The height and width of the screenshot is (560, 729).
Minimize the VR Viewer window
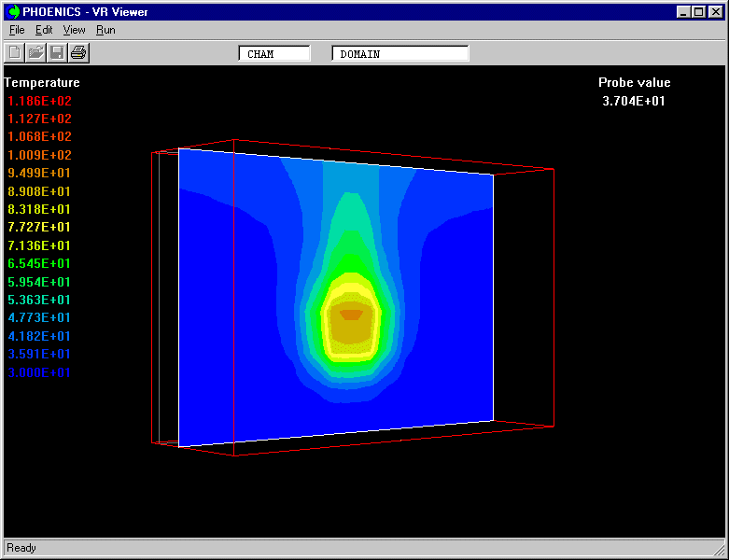coord(683,12)
